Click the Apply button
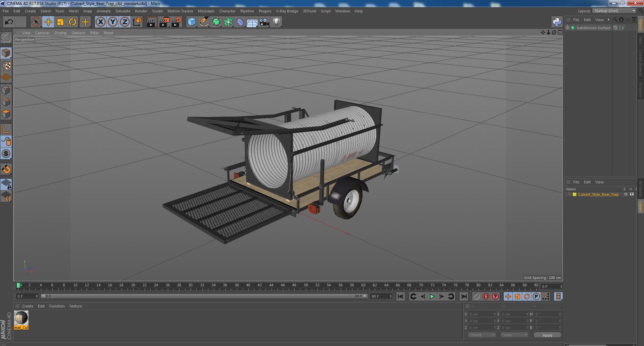 [547, 335]
